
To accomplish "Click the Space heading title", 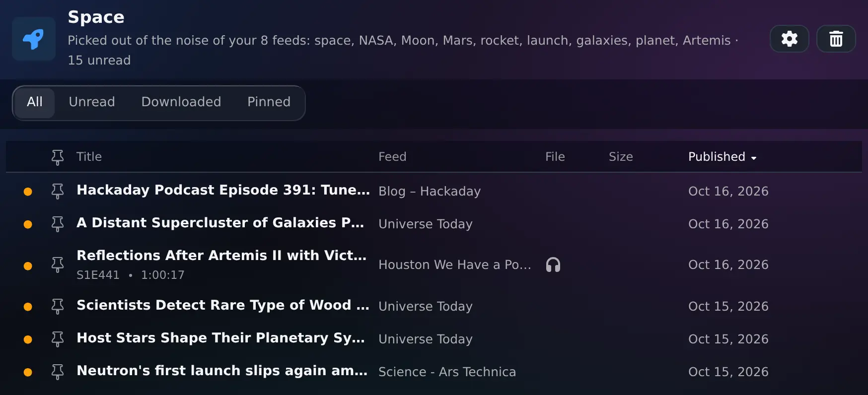I will coord(96,17).
